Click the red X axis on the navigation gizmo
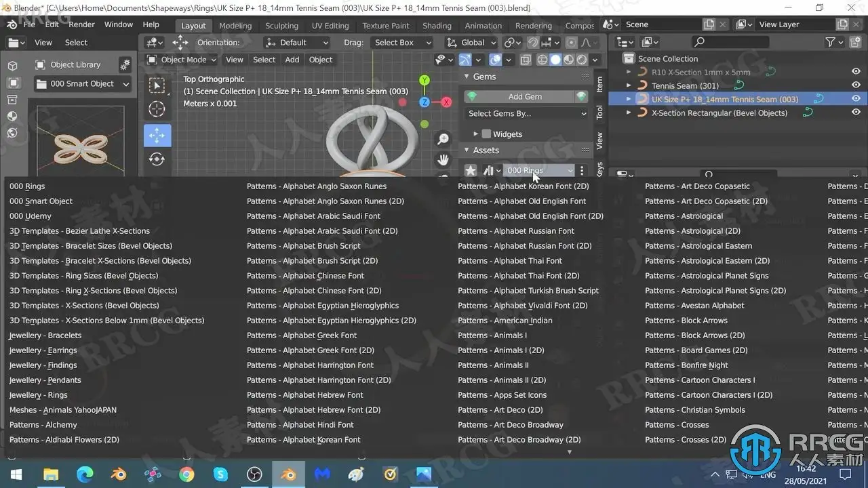 [x=446, y=102]
